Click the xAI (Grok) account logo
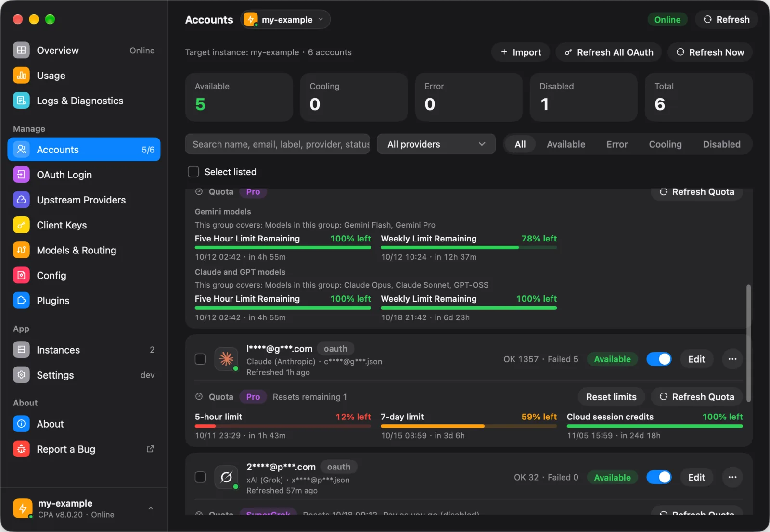The width and height of the screenshot is (770, 532). pyautogui.click(x=226, y=477)
